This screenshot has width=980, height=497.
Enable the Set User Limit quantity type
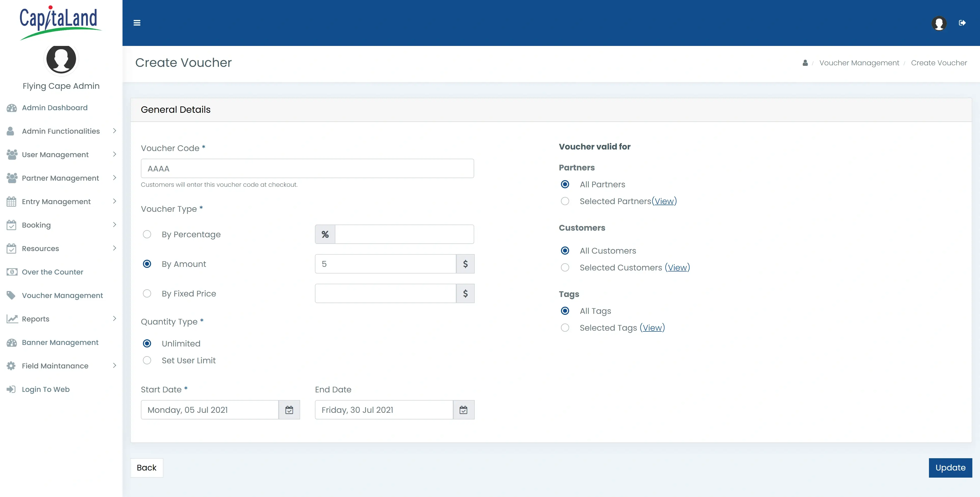(147, 361)
